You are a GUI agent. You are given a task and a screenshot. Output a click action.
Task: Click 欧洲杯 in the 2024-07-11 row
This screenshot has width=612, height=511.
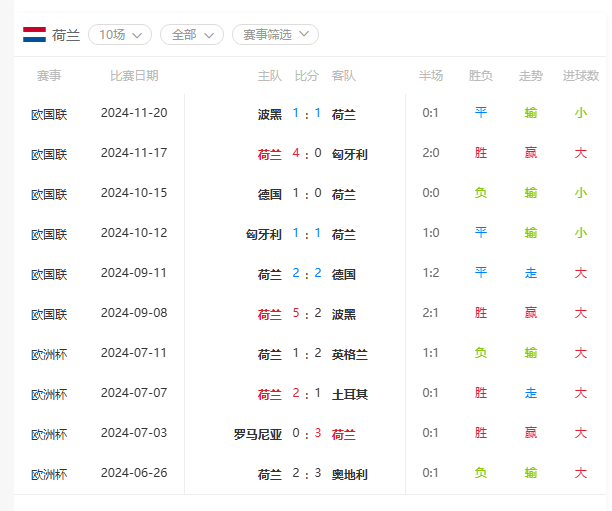pos(49,354)
